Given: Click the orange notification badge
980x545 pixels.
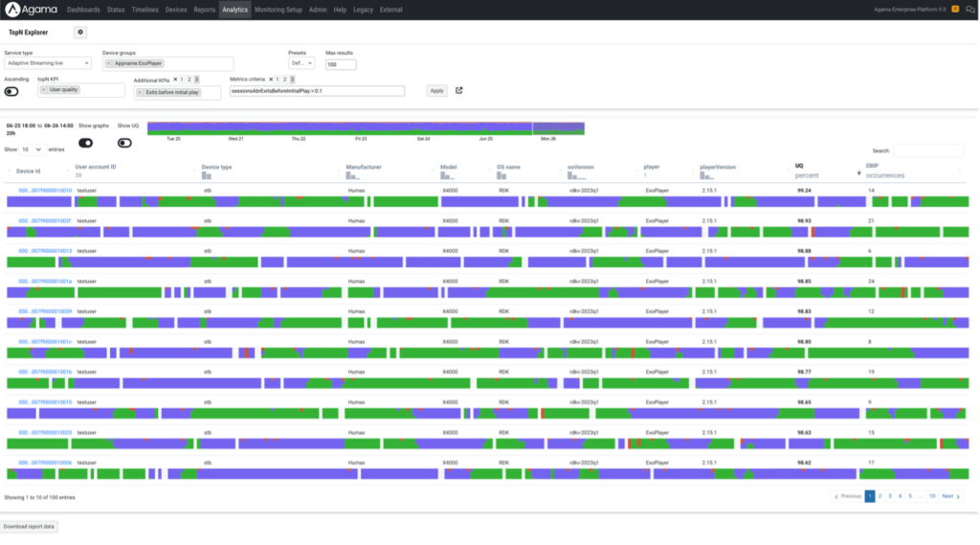Looking at the screenshot, I should point(955,10).
